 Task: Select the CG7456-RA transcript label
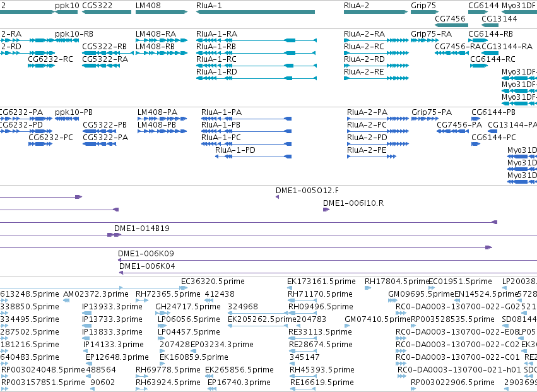pos(458,47)
